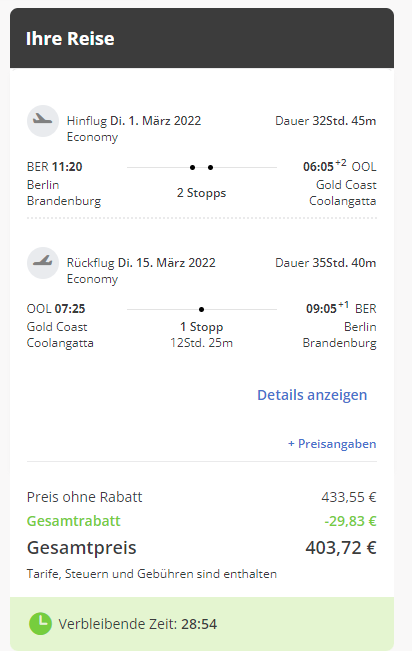Click the second stop dot on outbound route

coord(211,167)
